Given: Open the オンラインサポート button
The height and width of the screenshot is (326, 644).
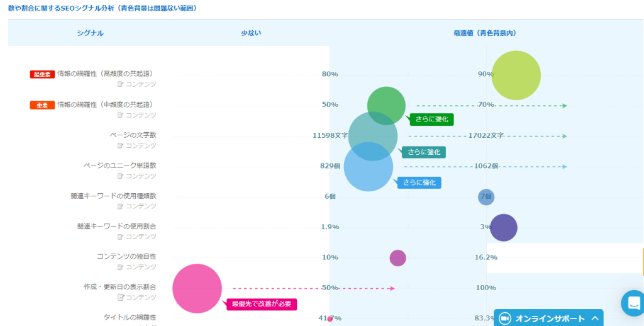Looking at the screenshot, I should pos(549,318).
